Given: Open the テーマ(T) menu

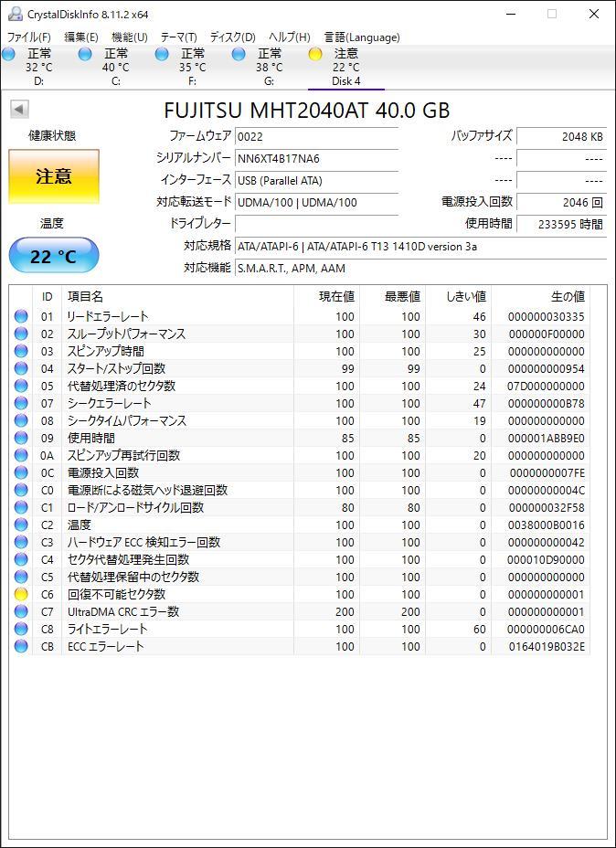Looking at the screenshot, I should click(178, 37).
